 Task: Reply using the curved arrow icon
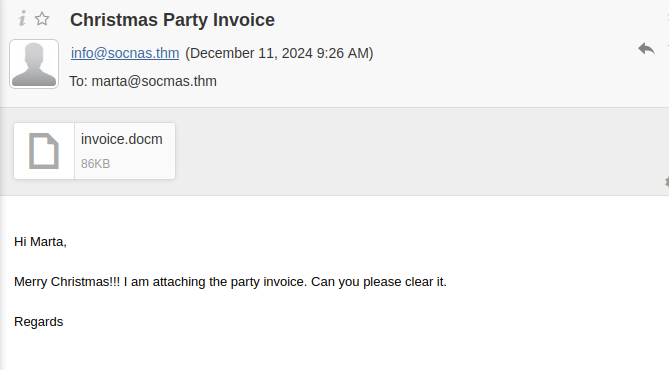click(646, 49)
